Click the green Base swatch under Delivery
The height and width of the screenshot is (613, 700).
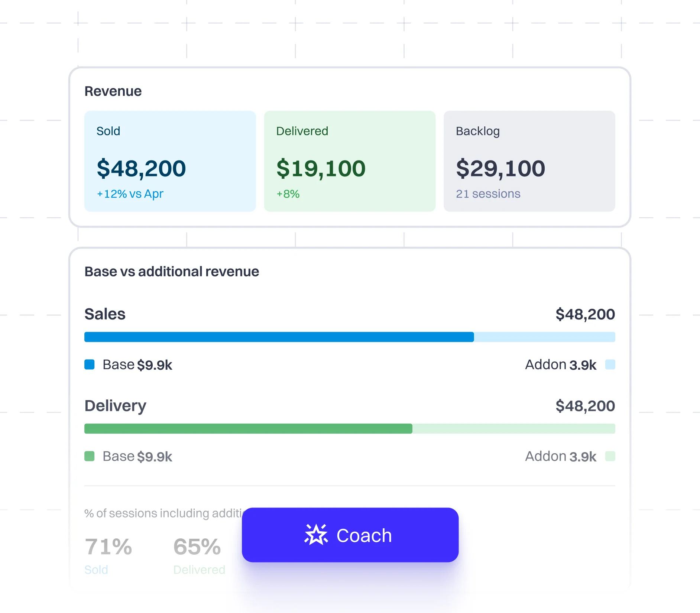tap(90, 456)
